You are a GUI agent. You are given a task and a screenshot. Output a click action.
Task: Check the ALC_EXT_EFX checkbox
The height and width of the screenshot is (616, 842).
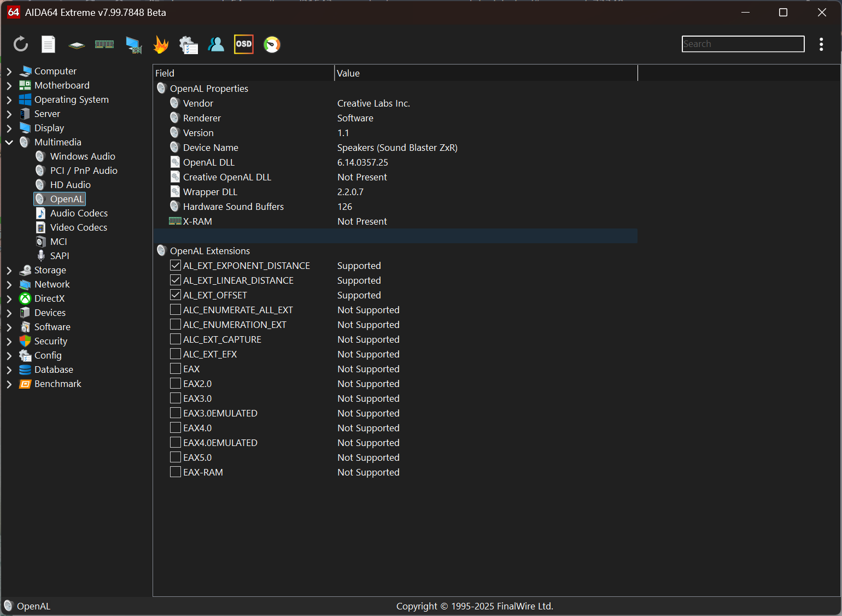176,354
